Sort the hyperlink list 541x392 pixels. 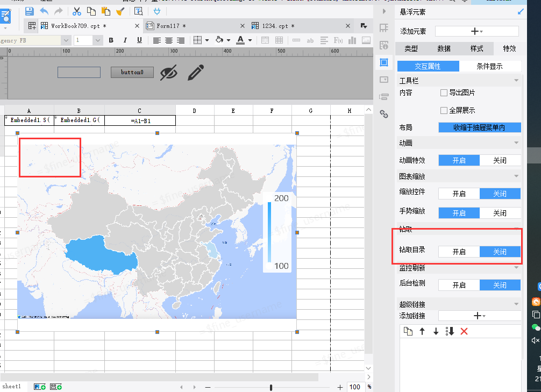pos(450,332)
